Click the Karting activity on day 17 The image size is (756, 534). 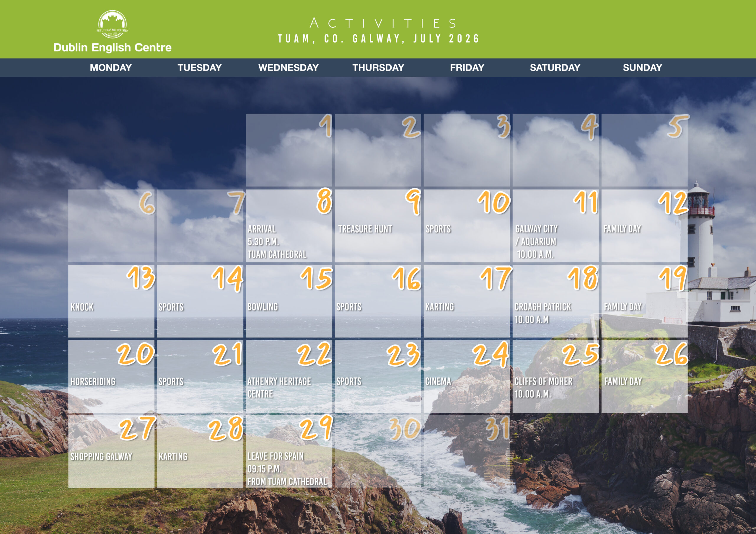click(439, 307)
